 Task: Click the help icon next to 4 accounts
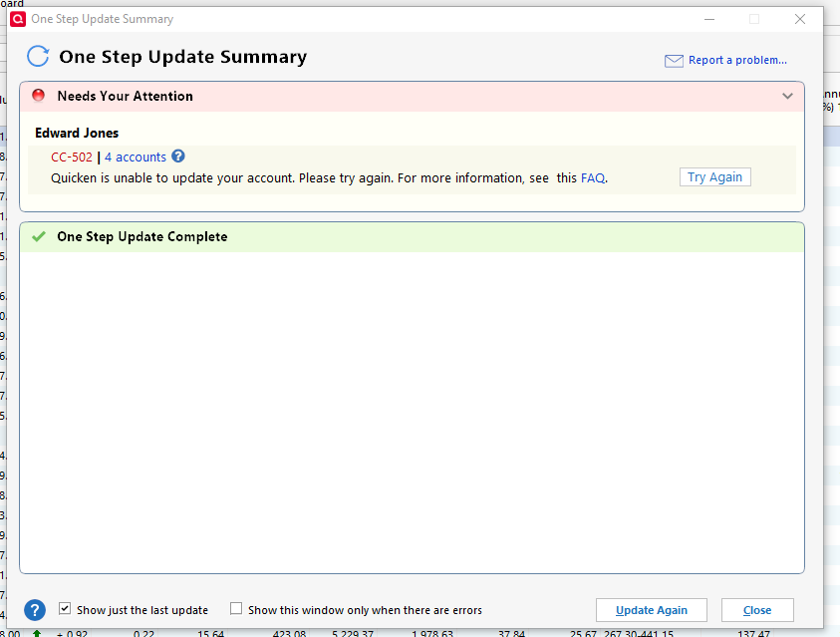pos(177,156)
